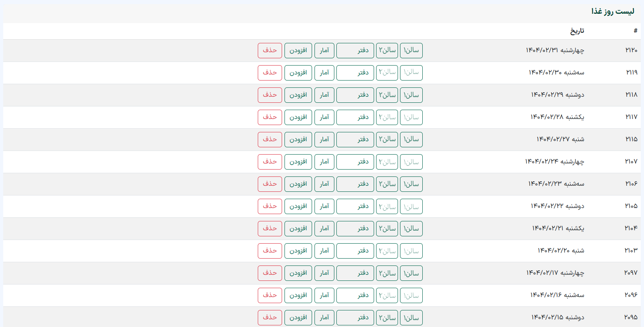Select سالن۱ in row ۲۱۰۳
The height and width of the screenshot is (327, 644).
pyautogui.click(x=411, y=251)
